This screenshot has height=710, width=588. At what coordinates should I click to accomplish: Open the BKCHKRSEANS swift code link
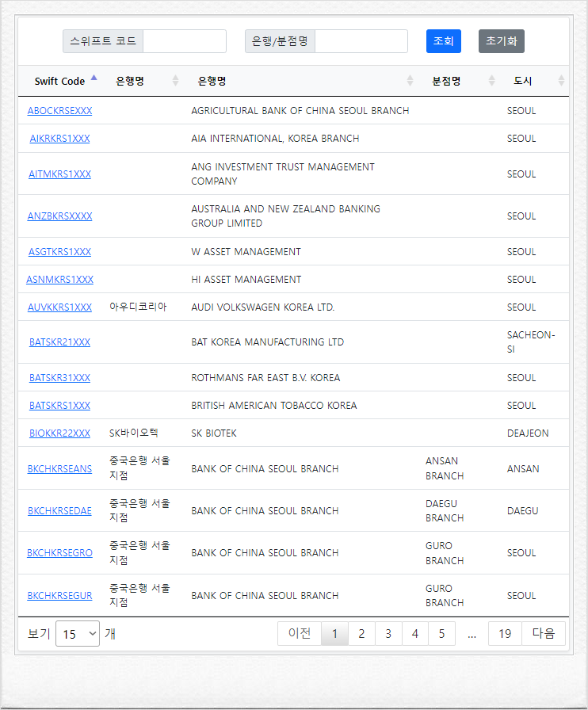click(59, 468)
